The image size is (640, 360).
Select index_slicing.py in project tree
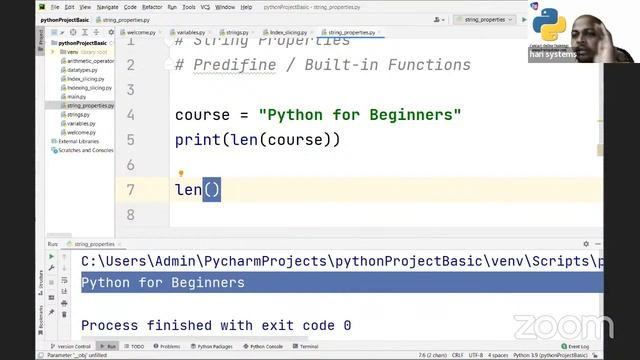pos(82,79)
